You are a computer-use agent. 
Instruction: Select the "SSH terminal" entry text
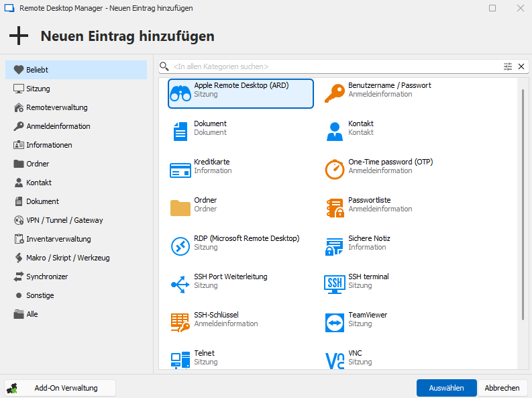(x=368, y=277)
